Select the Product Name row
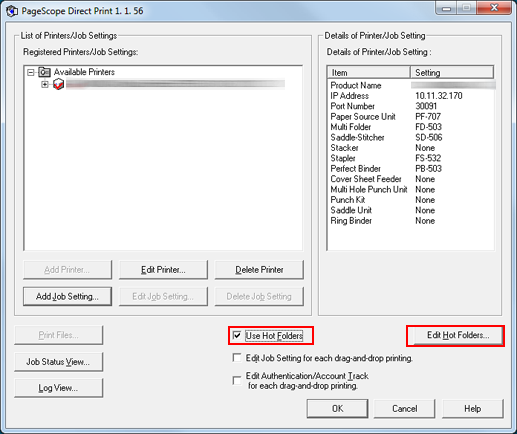The height and width of the screenshot is (434, 517). pos(411,85)
